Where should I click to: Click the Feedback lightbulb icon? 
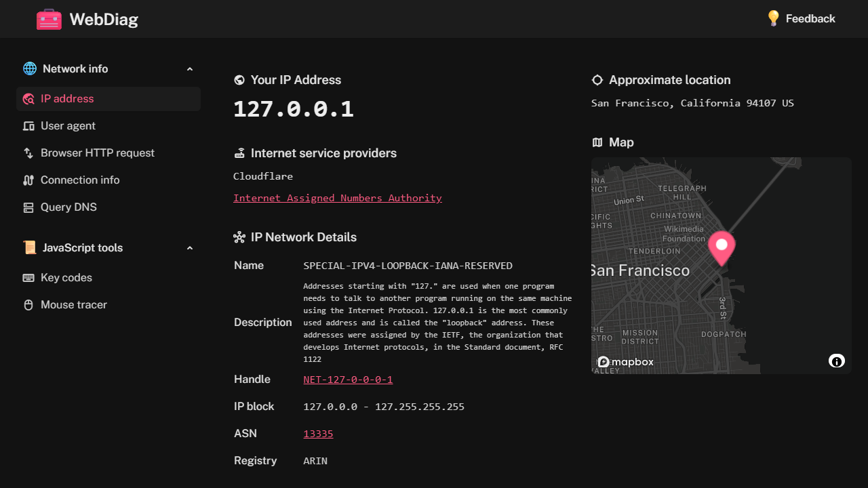point(773,18)
